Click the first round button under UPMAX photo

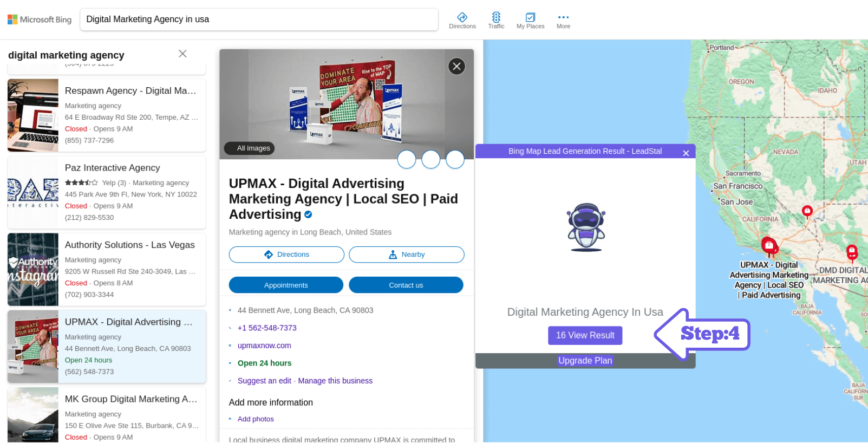(x=407, y=159)
